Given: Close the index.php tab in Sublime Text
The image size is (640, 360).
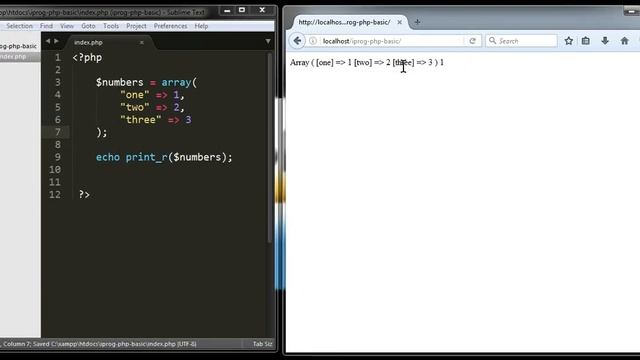Looking at the screenshot, I should (142, 42).
